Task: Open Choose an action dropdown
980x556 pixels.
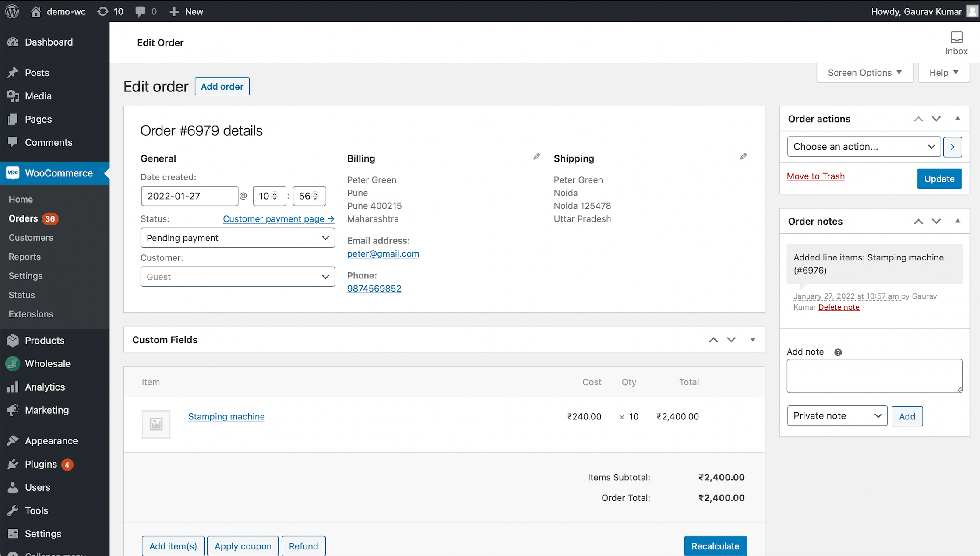Action: (864, 147)
